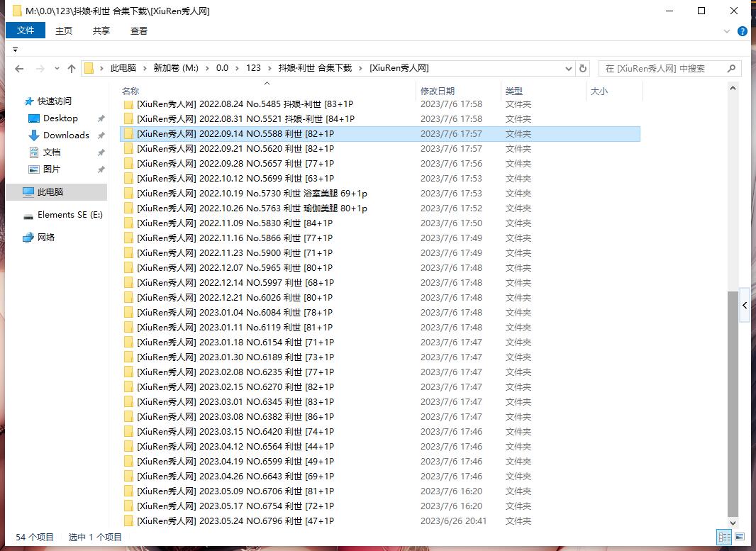Click the Up one level arrow
Screen dimensions: 756x551
coord(72,69)
